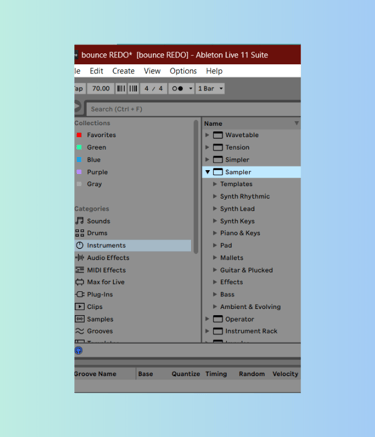
Task: Click first tempo nudge bars button
Action: point(121,88)
